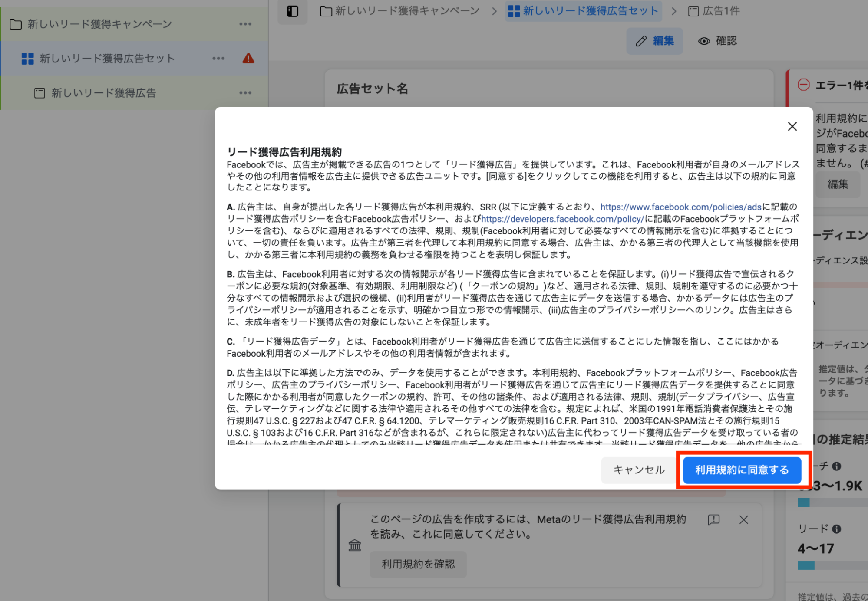Click the リード estimate bar
Viewport: 868px width, 601px height.
(832, 565)
